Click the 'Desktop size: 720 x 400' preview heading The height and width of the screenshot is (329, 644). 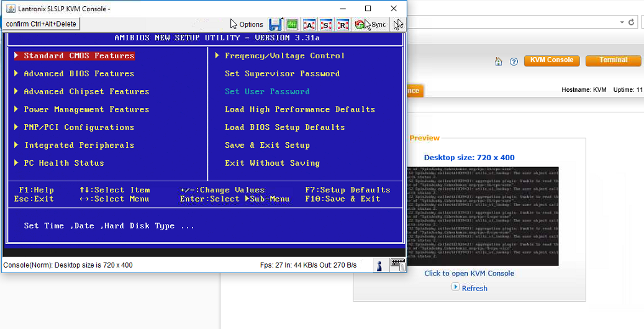(469, 158)
